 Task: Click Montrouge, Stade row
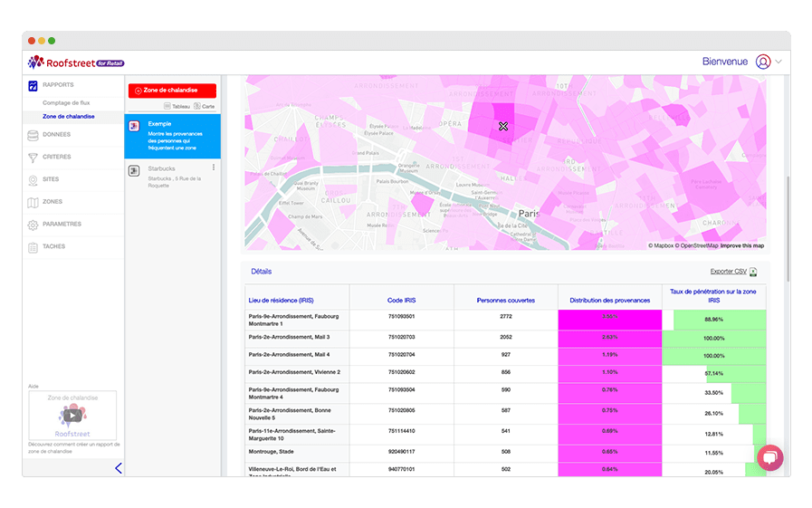click(271, 452)
